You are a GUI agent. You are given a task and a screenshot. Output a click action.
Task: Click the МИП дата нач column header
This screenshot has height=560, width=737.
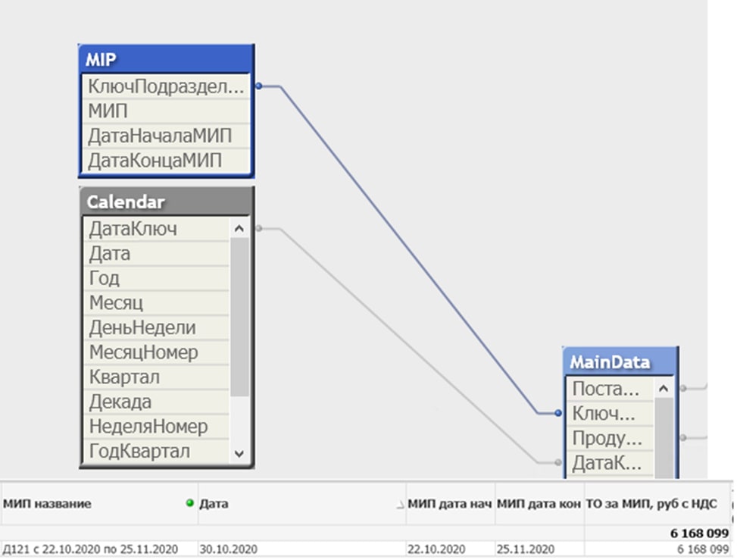450,504
